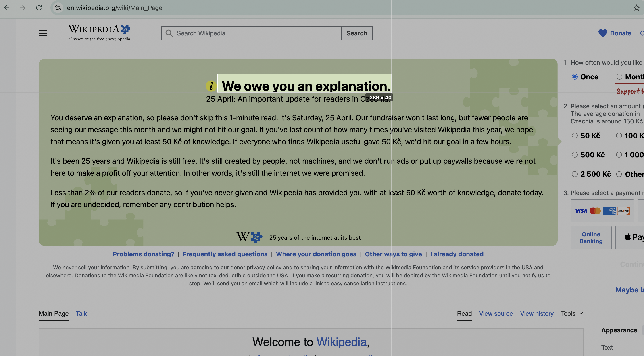Open the View source tab
This screenshot has width=644, height=356.
tap(496, 313)
